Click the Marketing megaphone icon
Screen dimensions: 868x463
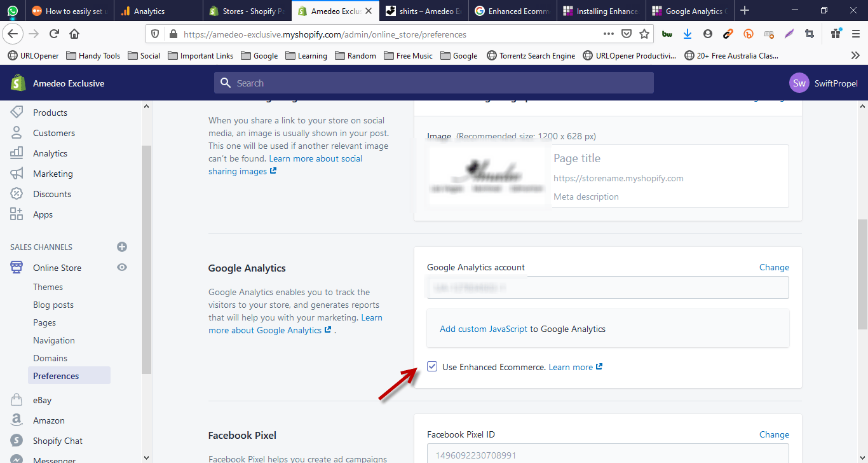[x=17, y=173]
